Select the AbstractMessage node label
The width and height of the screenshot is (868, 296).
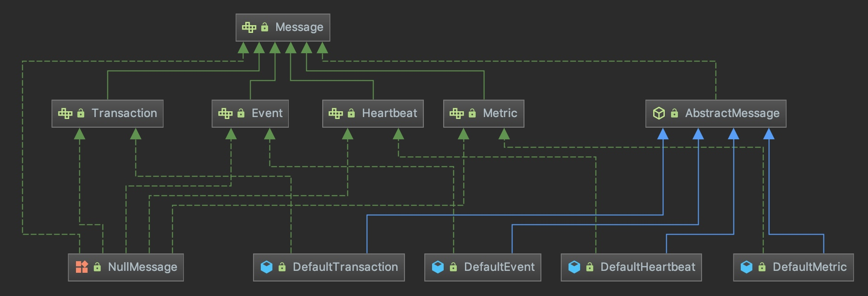(732, 114)
